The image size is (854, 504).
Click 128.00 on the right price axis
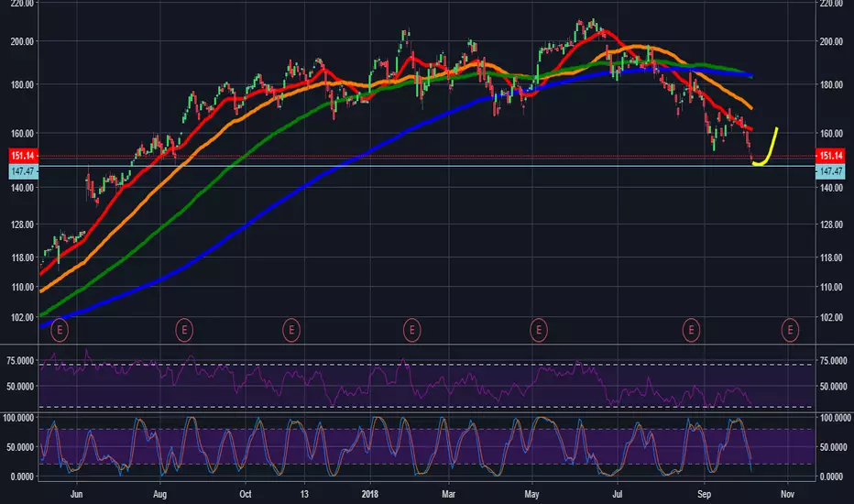pyautogui.click(x=831, y=225)
